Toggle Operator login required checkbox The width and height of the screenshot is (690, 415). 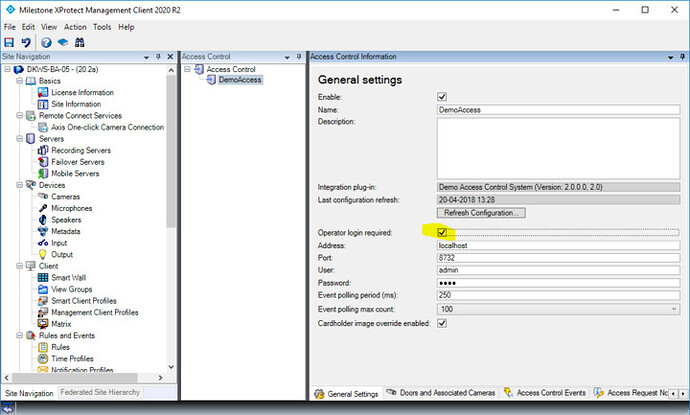coord(442,232)
